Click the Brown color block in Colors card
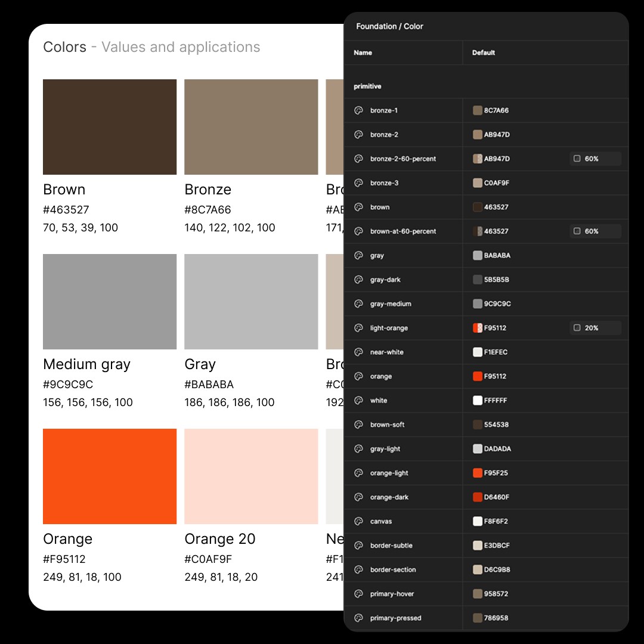Screen dimensions: 644x644 tap(110, 127)
